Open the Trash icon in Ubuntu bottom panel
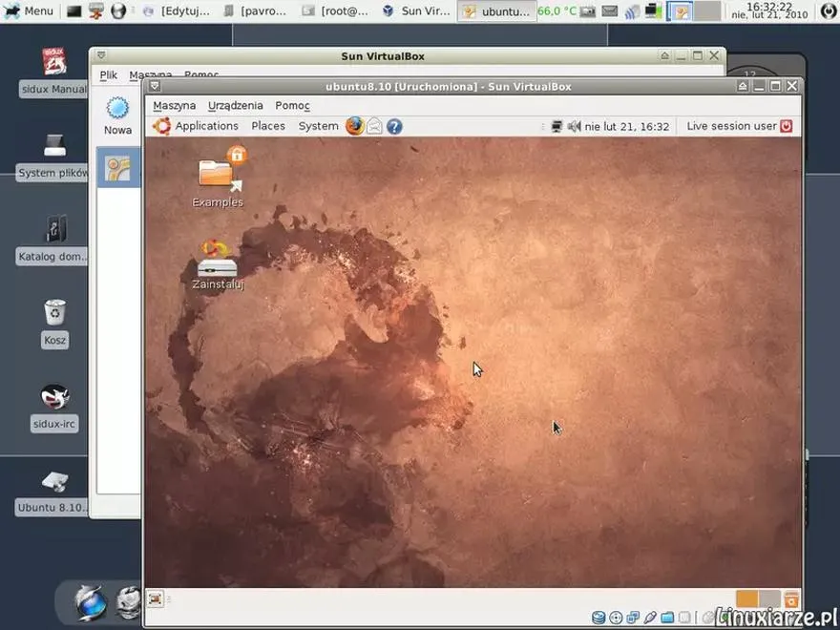This screenshot has width=840, height=630. tap(790, 598)
